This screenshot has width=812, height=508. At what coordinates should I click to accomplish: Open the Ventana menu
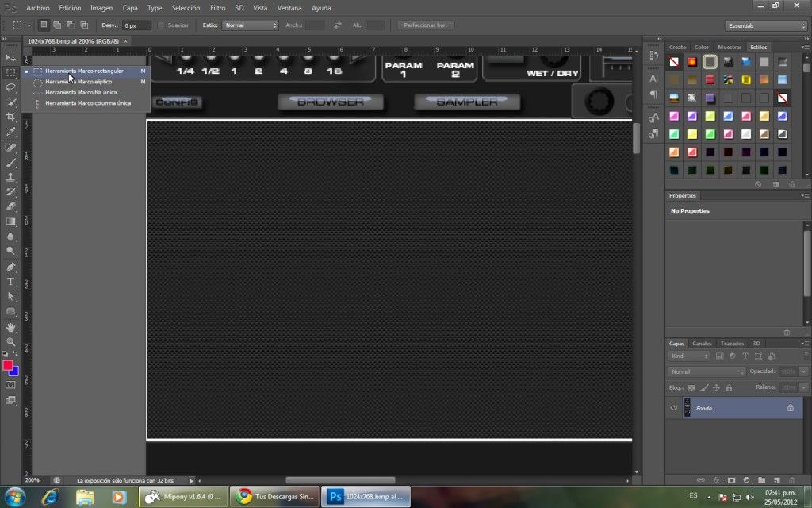289,8
